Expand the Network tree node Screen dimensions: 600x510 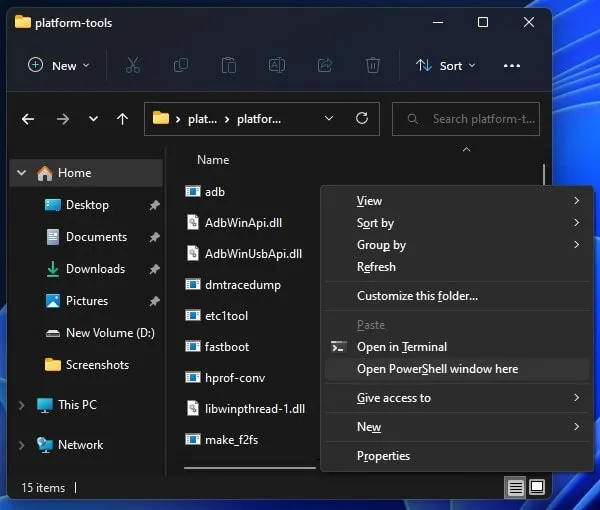[21, 445]
